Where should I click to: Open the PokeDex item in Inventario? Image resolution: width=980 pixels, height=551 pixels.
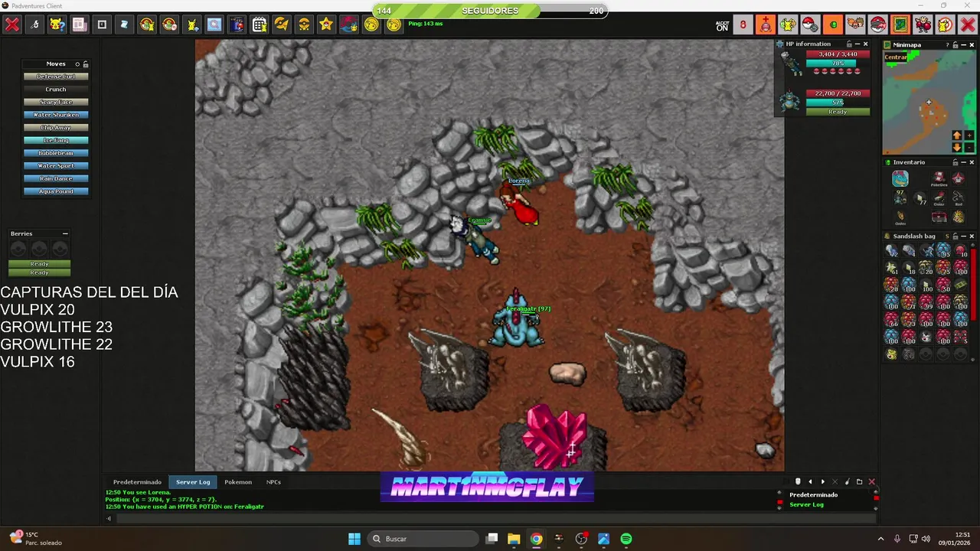click(939, 181)
